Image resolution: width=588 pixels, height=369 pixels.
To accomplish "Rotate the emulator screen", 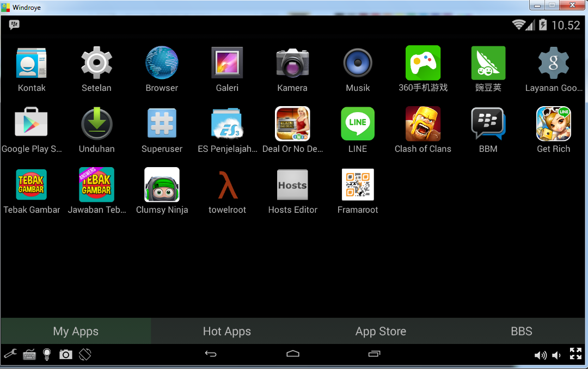I will [85, 354].
